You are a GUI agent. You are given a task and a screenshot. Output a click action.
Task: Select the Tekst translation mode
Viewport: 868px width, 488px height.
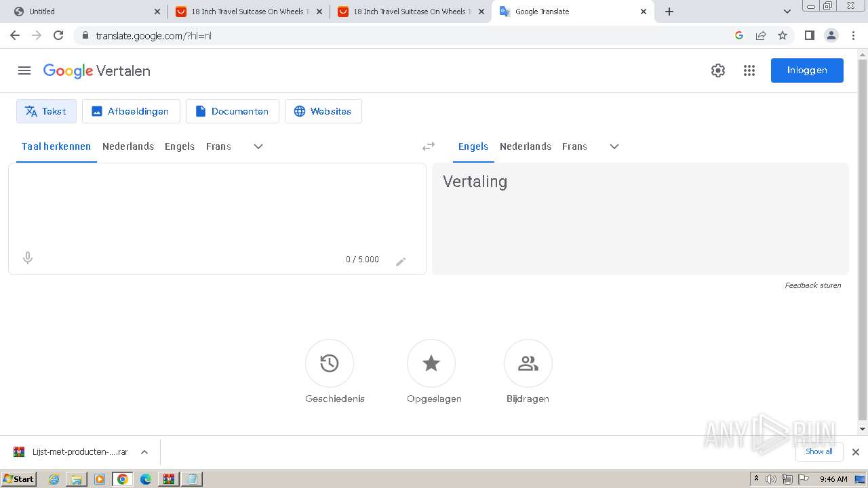[x=46, y=111]
